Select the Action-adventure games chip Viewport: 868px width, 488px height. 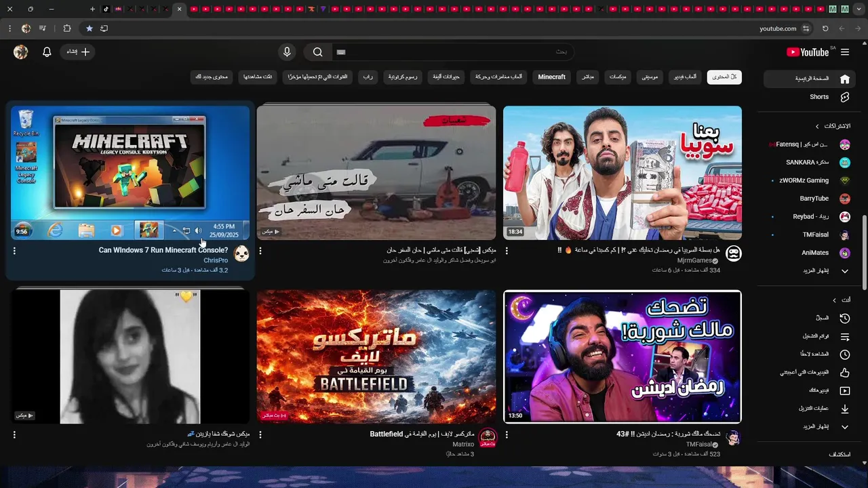(x=498, y=77)
